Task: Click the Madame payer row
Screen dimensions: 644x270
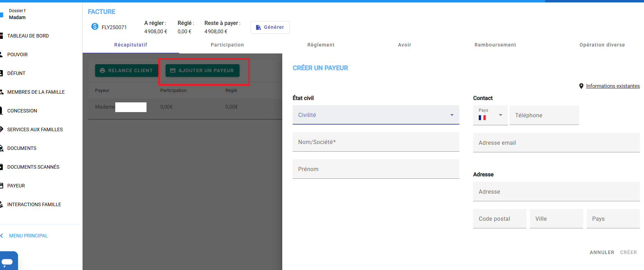Action: click(x=185, y=107)
